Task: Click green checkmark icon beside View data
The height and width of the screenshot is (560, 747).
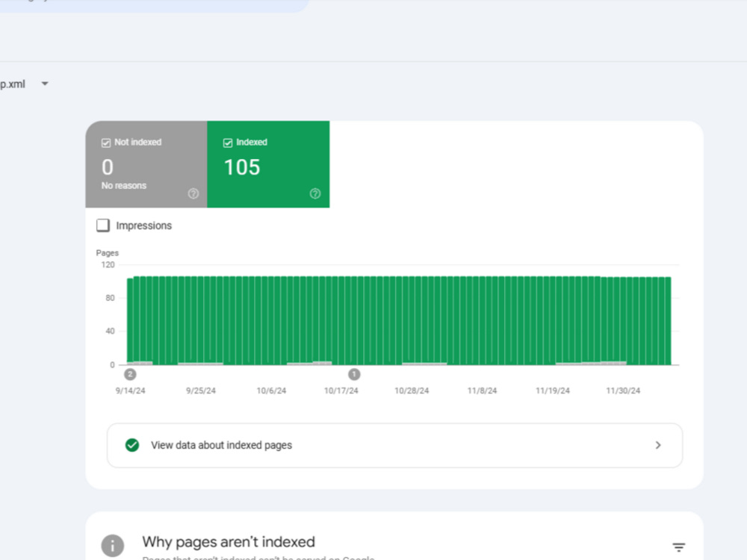Action: [x=132, y=445]
